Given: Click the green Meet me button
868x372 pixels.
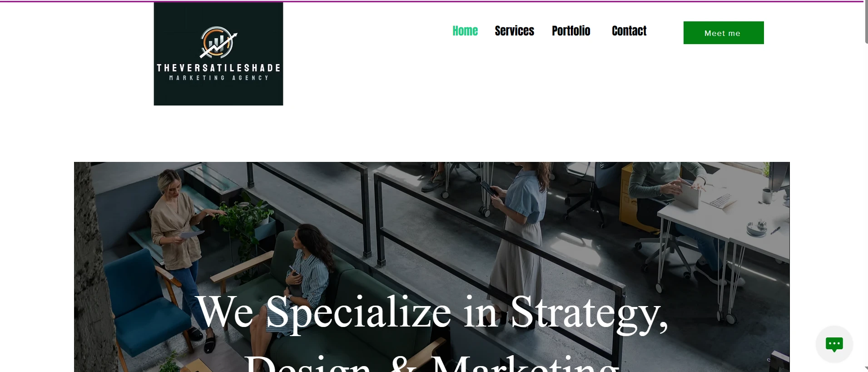Looking at the screenshot, I should pyautogui.click(x=724, y=33).
